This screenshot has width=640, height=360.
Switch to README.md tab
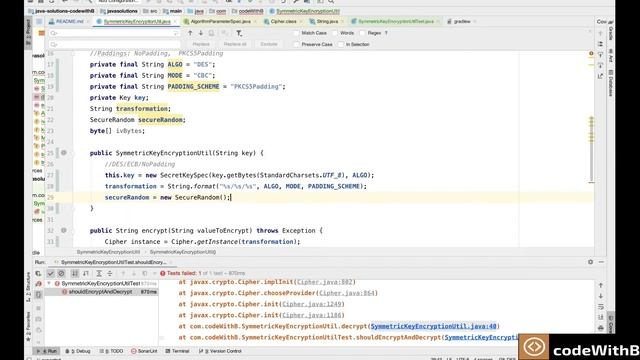point(69,22)
